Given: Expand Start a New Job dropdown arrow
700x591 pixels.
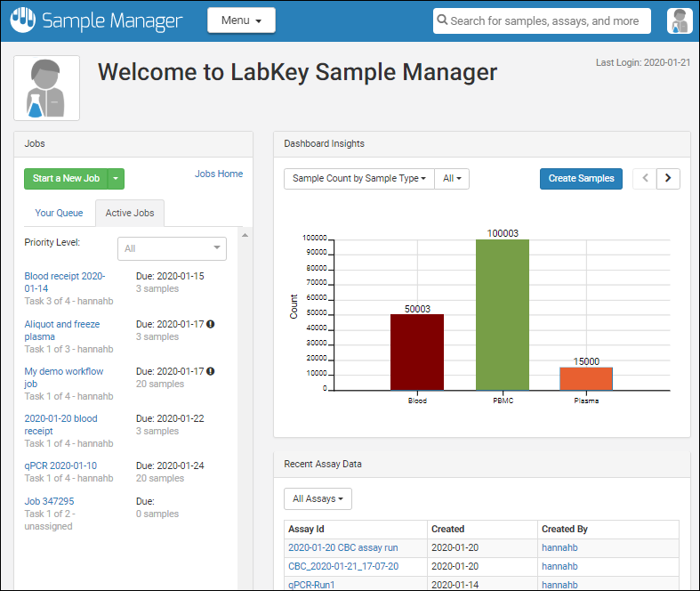Looking at the screenshot, I should click(116, 179).
